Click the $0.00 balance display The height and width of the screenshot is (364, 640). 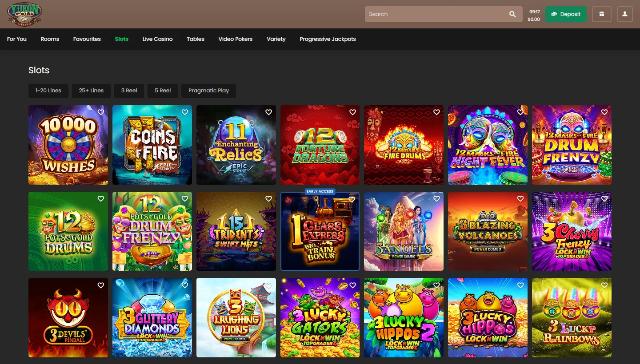tap(534, 20)
